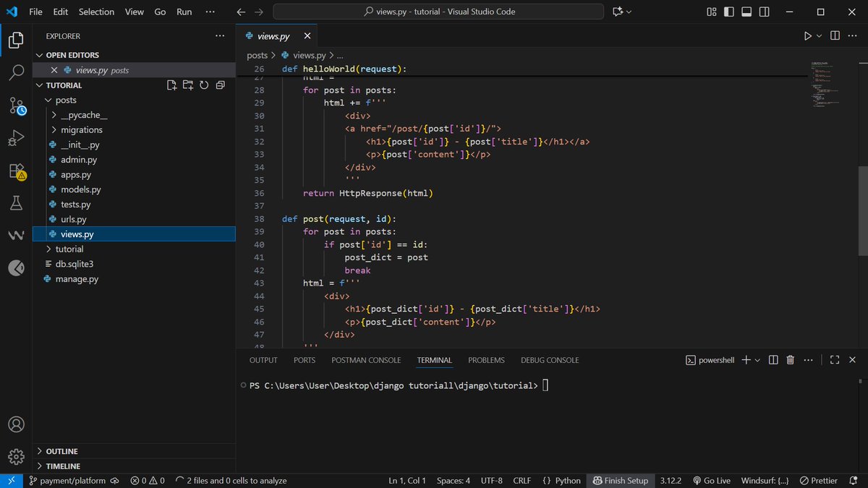Switch to the DEBUG CONSOLE tab
Image resolution: width=868 pixels, height=488 pixels.
550,360
